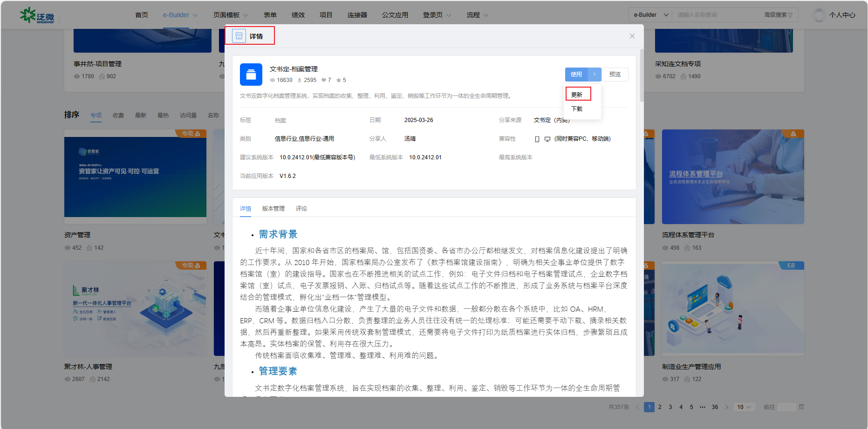Click usage icon beside 1490

[x=683, y=76]
